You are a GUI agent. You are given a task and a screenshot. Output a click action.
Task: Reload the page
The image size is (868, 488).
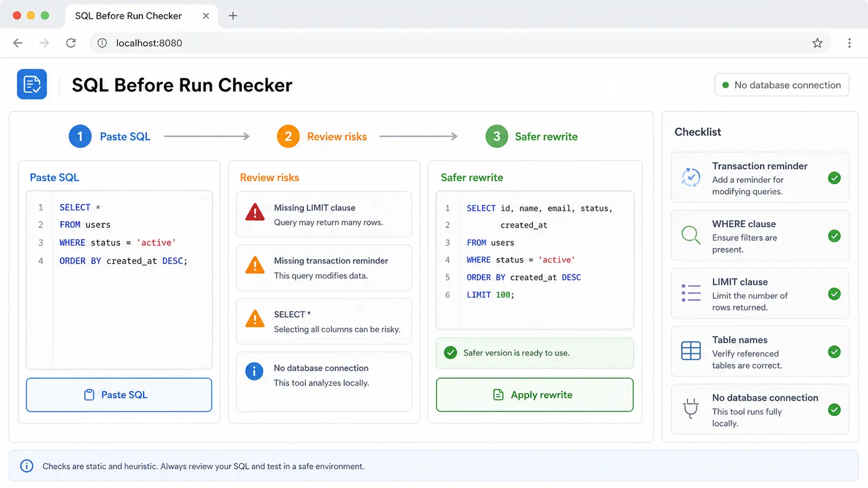71,43
